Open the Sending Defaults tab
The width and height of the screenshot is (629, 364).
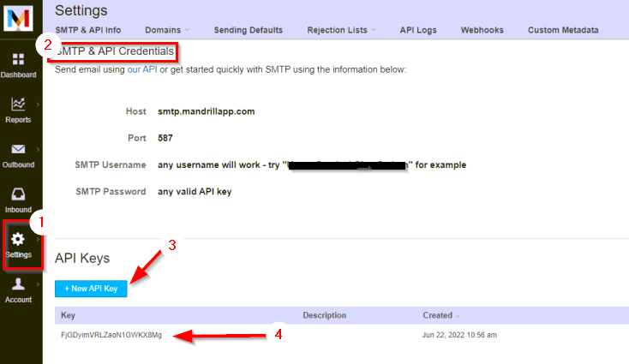click(x=248, y=30)
